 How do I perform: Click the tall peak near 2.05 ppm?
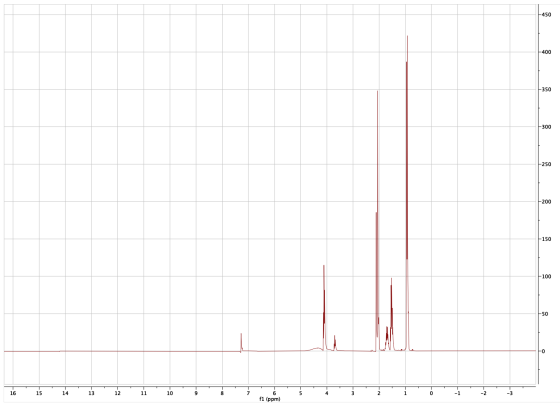[x=377, y=221]
